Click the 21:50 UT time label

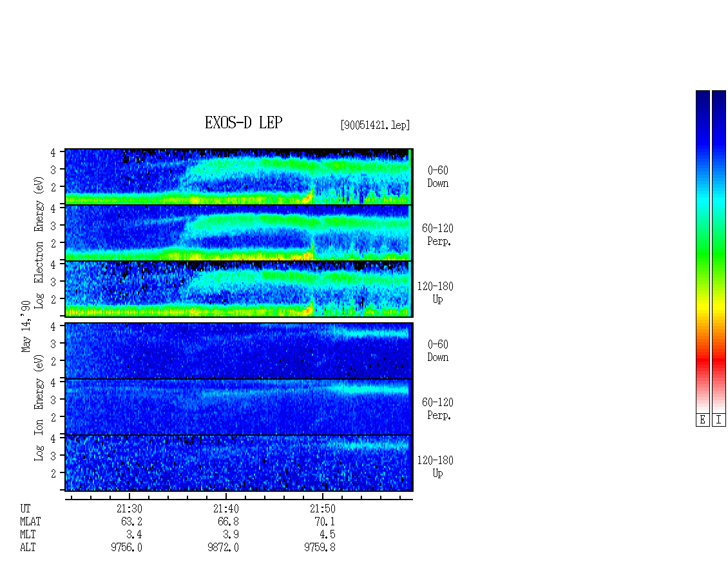coord(323,509)
